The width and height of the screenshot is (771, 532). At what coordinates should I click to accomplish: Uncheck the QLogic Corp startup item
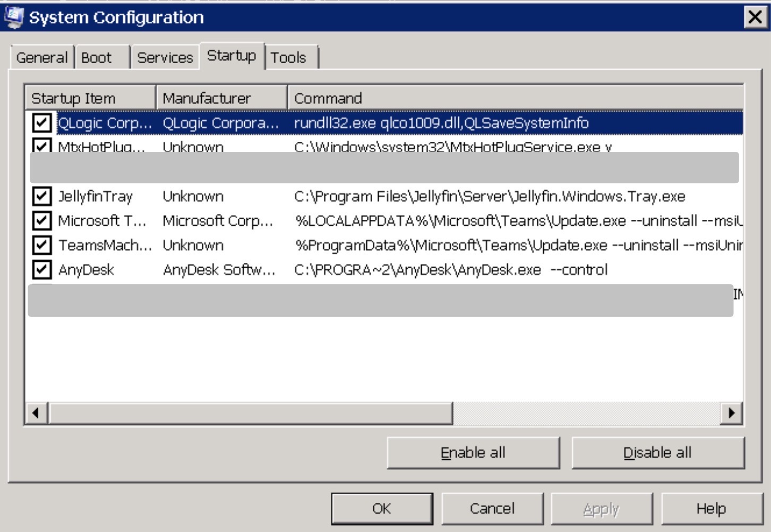[x=41, y=123]
